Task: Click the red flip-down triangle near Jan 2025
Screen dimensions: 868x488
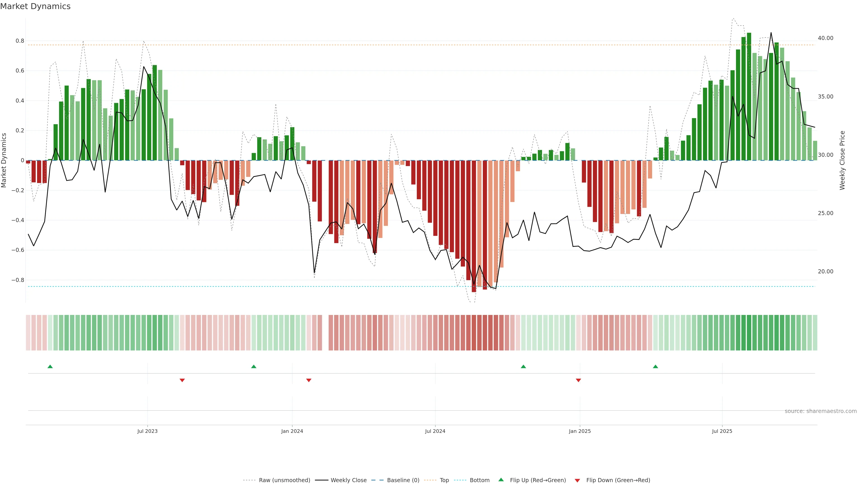Action: (579, 380)
